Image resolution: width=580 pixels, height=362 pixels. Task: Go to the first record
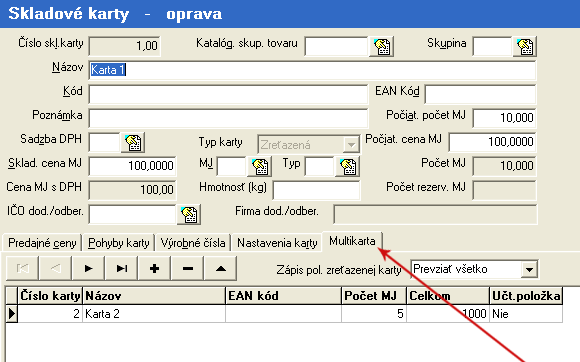[23, 268]
